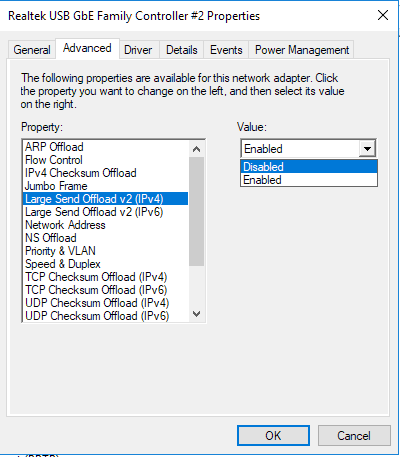The height and width of the screenshot is (457, 400).
Task: Close the Properties dialog window
Action: pyautogui.click(x=383, y=15)
